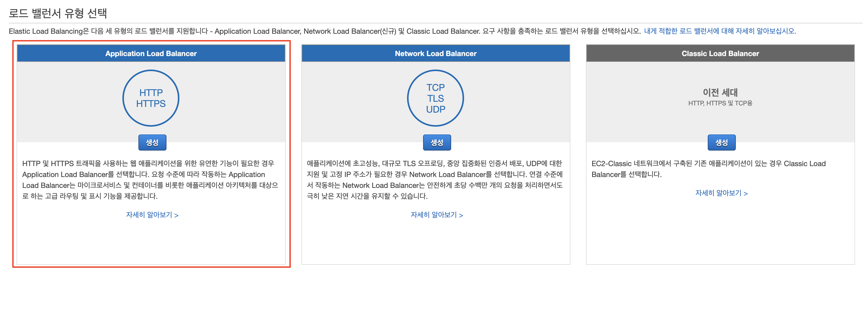Open Application Load Balancer learn more link
The image size is (868, 313).
tap(152, 215)
